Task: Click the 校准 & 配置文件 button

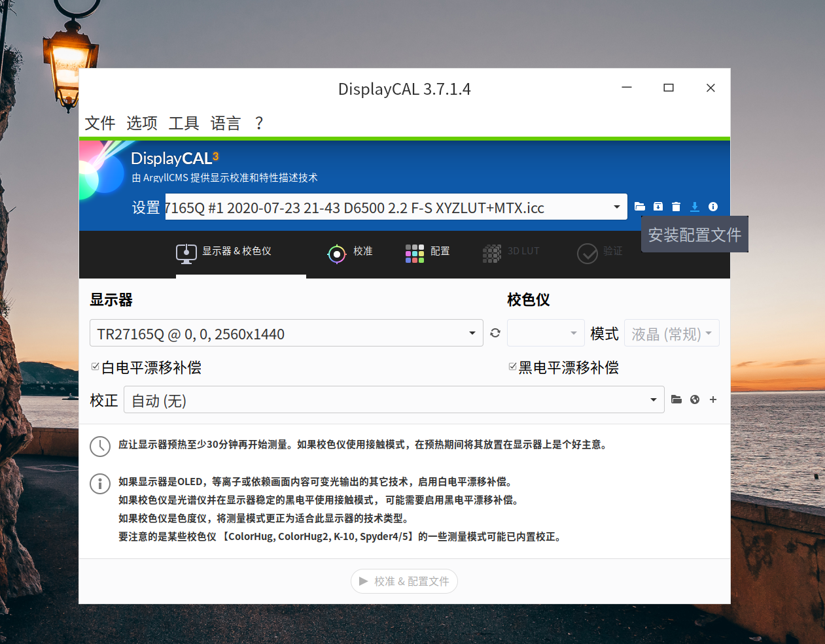Action: click(404, 581)
